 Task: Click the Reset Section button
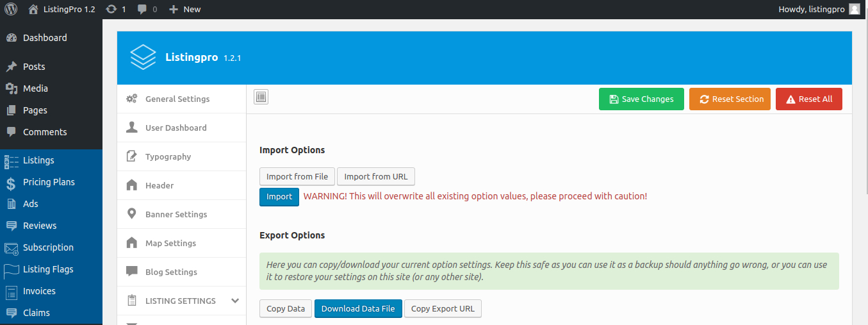coord(730,99)
